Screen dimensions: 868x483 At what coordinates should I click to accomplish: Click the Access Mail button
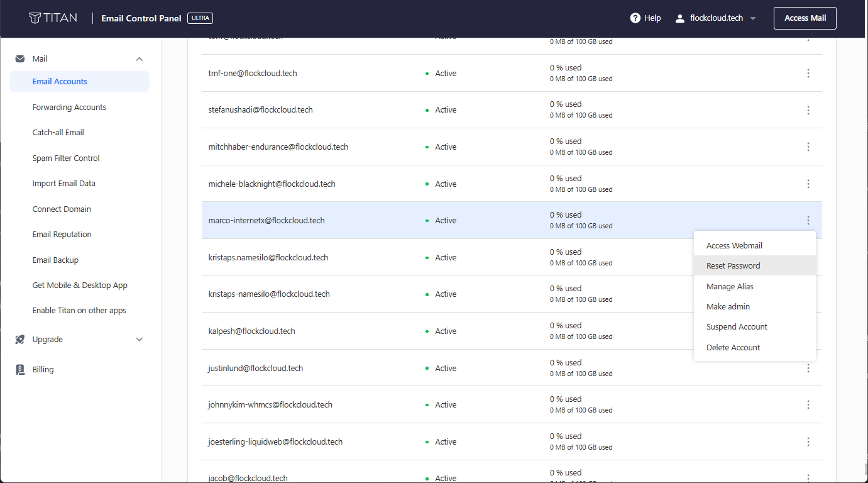pyautogui.click(x=805, y=18)
